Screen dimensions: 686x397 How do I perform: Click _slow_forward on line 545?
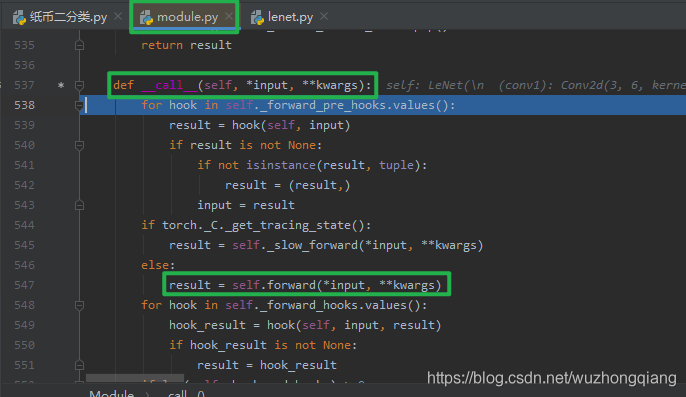[312, 245]
